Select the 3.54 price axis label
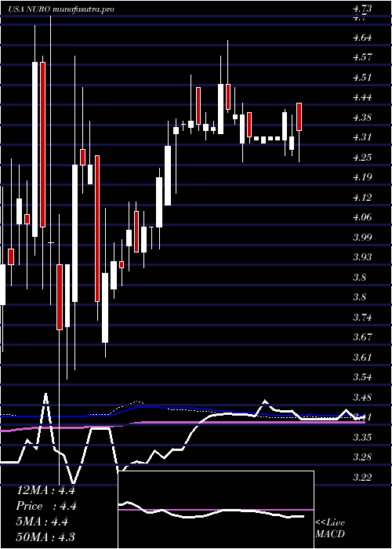Screen dimensions: 392x549 pyautogui.click(x=361, y=377)
